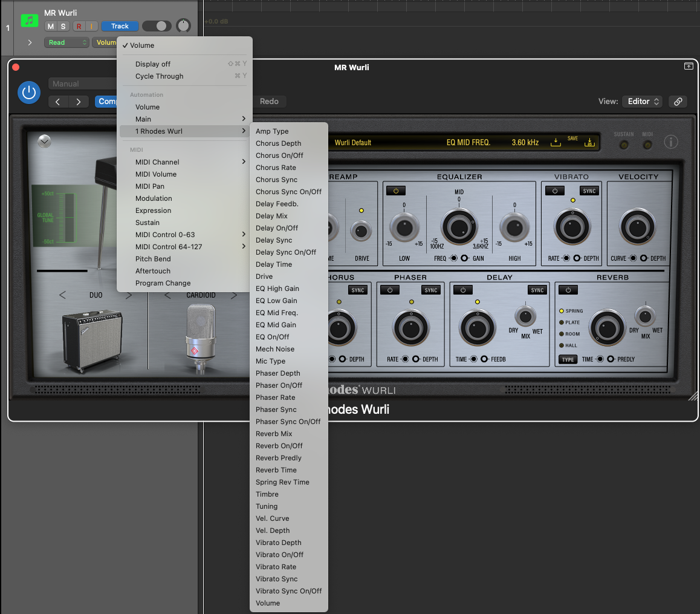Click the Phaser rate/depth knob
Viewport: 700px width, 614px height.
[410, 328]
